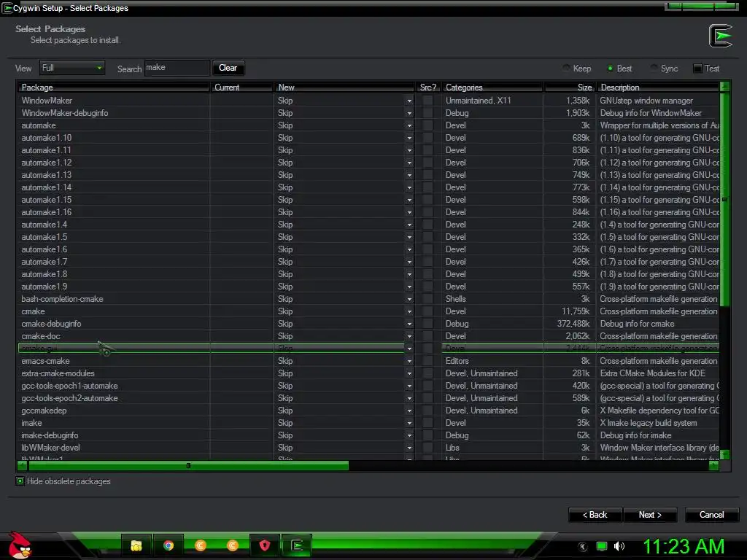747x560 pixels.
Task: Click tray chevron to show hidden icons
Action: (x=583, y=546)
